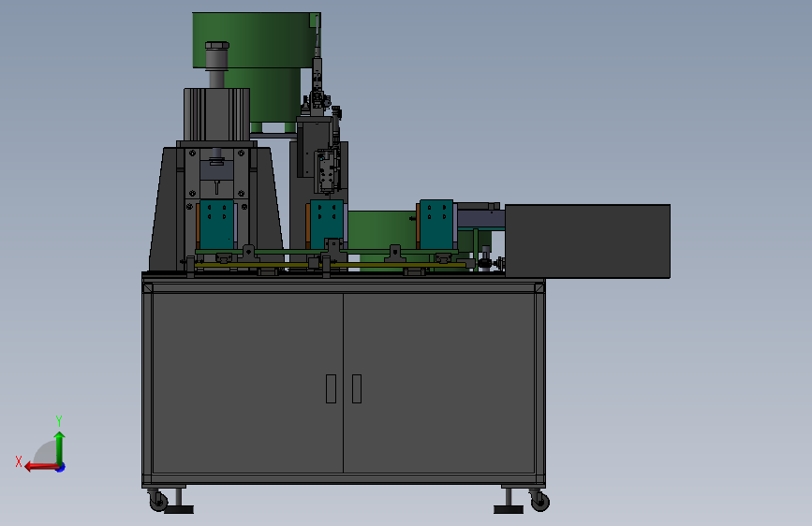This screenshot has height=526, width=812.
Task: Select the teal fixture block under the press
Action: point(216,225)
